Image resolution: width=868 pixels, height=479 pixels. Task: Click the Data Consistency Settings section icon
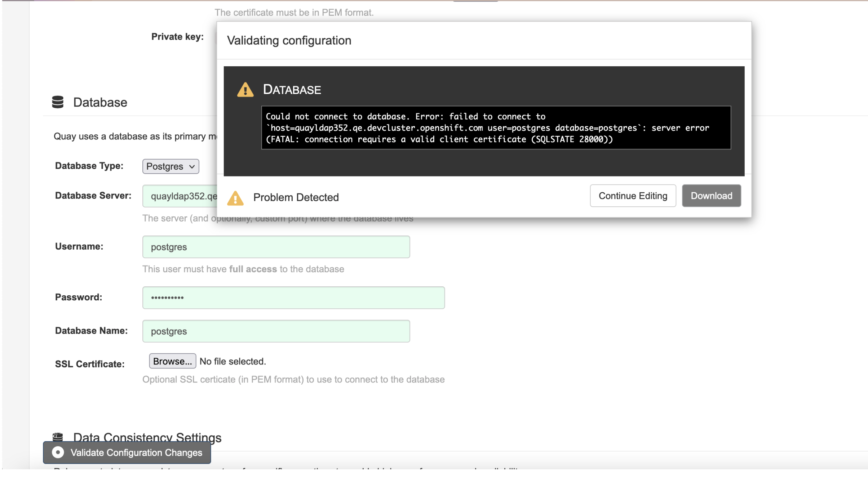58,437
